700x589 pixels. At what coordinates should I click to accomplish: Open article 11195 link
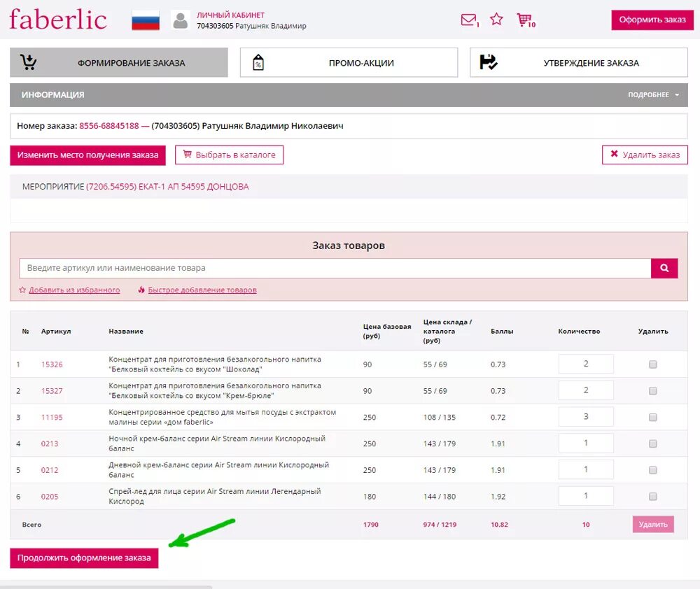[x=52, y=417]
